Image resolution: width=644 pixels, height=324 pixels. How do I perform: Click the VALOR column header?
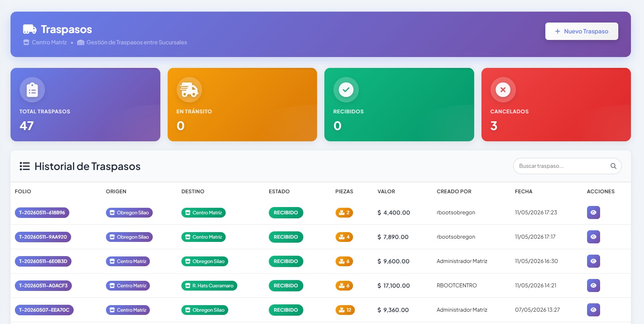[386, 191]
